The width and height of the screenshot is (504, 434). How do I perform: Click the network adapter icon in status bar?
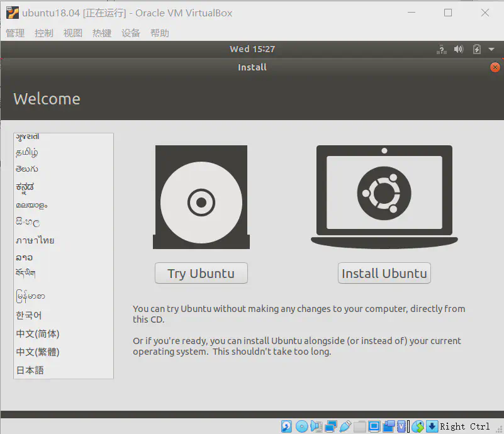330,426
